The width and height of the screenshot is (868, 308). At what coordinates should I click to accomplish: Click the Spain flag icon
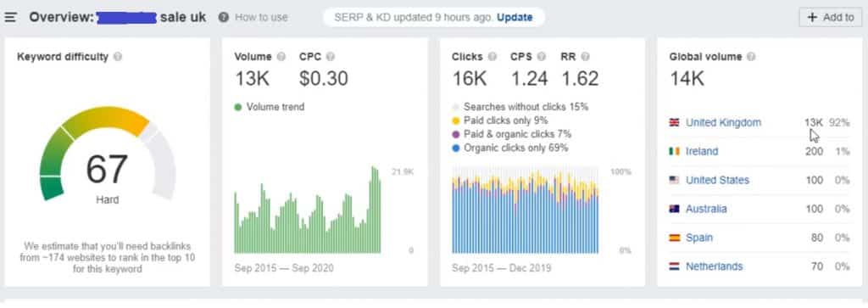coord(674,238)
